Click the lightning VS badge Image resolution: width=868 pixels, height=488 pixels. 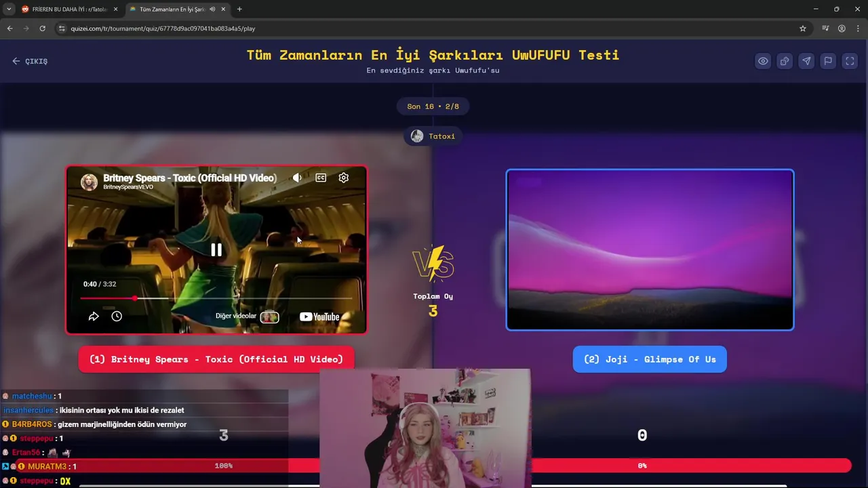433,263
